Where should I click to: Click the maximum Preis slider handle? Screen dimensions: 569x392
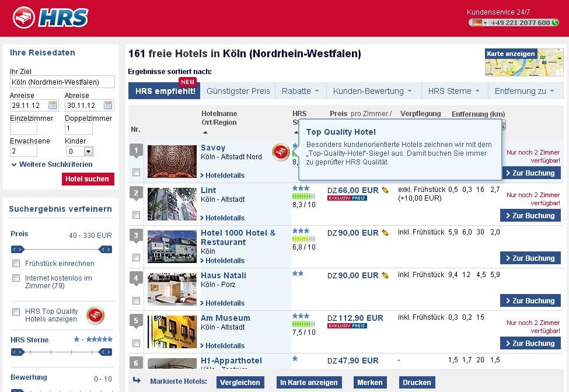pos(105,249)
